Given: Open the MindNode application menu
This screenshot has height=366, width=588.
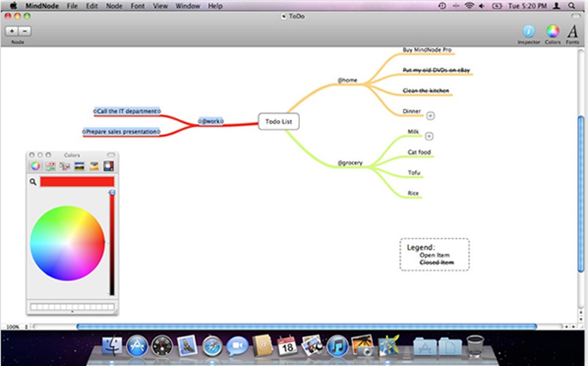Looking at the screenshot, I should [x=42, y=6].
